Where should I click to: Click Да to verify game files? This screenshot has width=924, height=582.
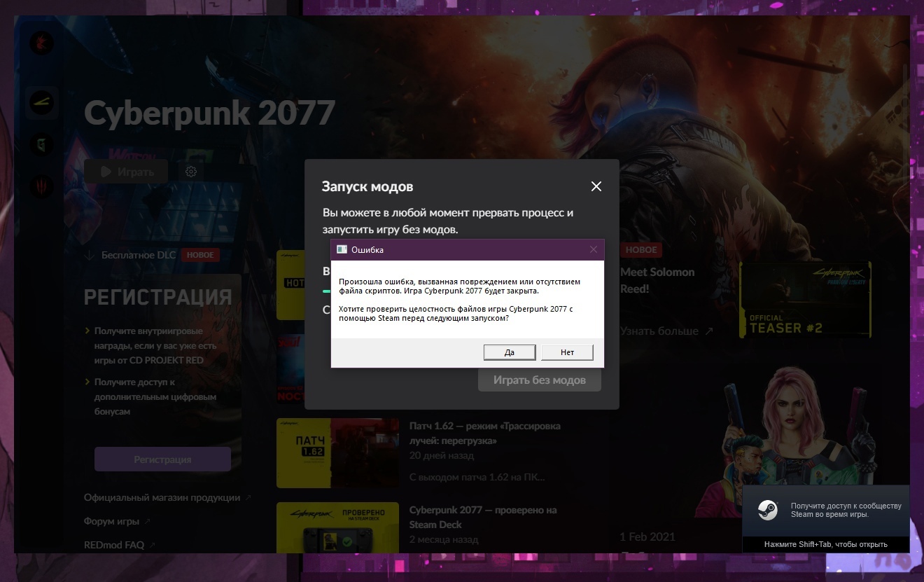[510, 352]
